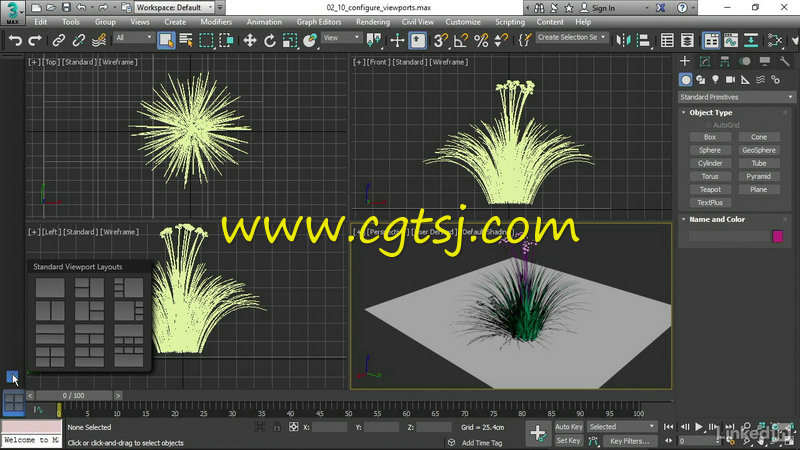Open the selection filter All dropdown

134,38
